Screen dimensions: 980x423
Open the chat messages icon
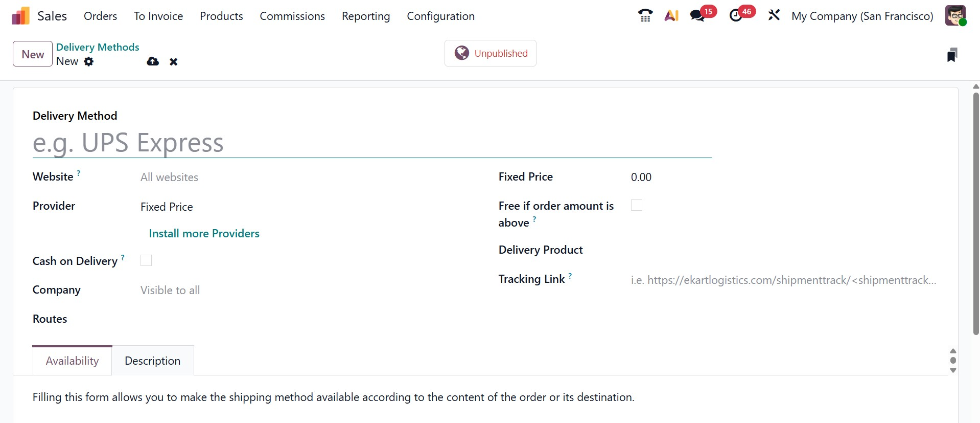click(697, 16)
